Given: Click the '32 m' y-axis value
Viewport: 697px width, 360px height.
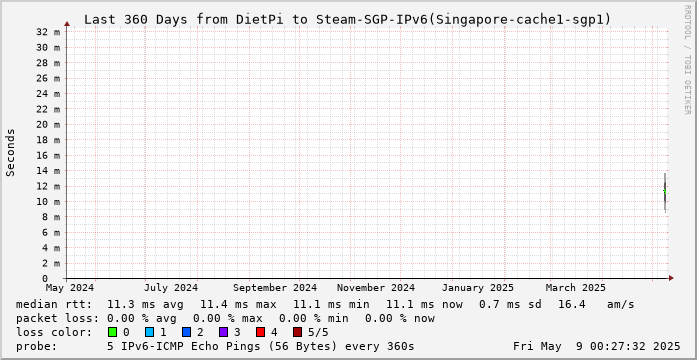Looking at the screenshot, I should [48, 32].
